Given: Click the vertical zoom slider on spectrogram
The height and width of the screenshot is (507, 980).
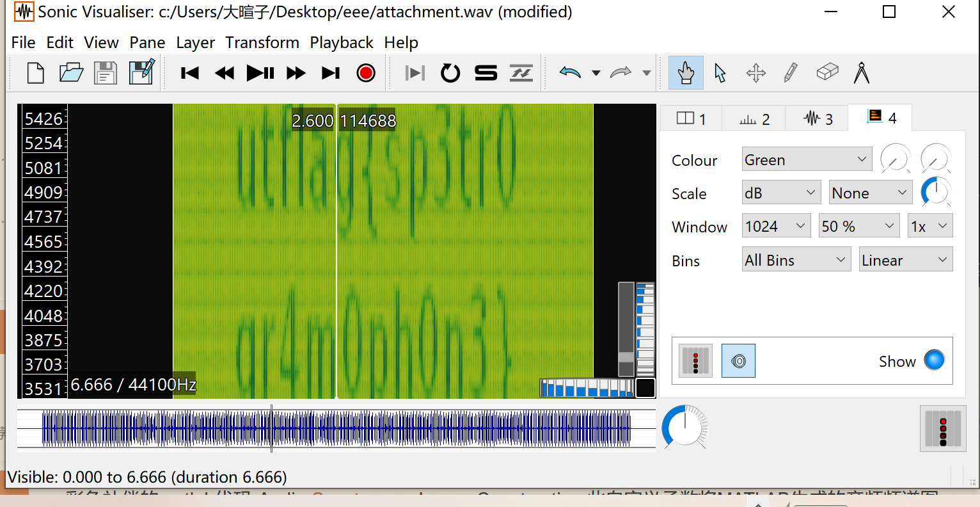Looking at the screenshot, I should coord(626,330).
